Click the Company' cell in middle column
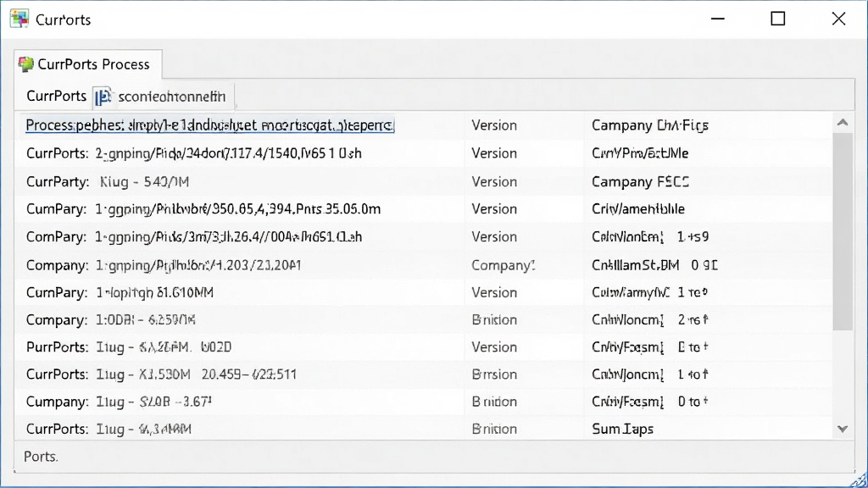Screen dimensions: 868x488 point(504,265)
